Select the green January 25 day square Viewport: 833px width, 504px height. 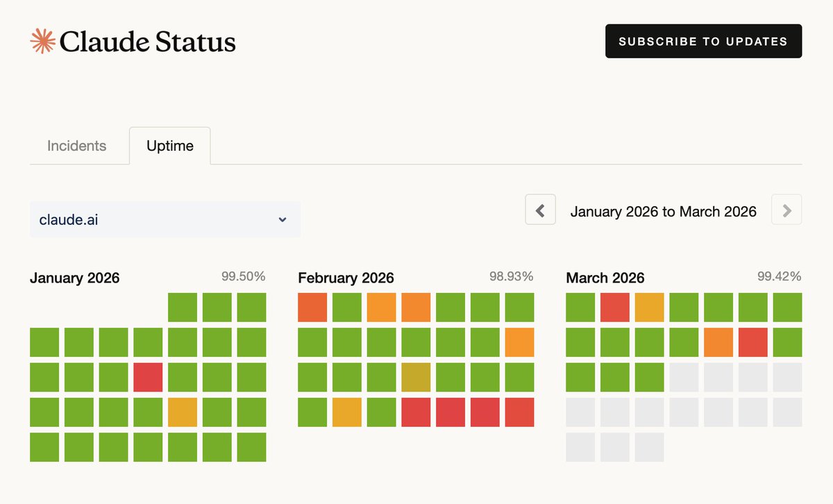pyautogui.click(x=44, y=446)
